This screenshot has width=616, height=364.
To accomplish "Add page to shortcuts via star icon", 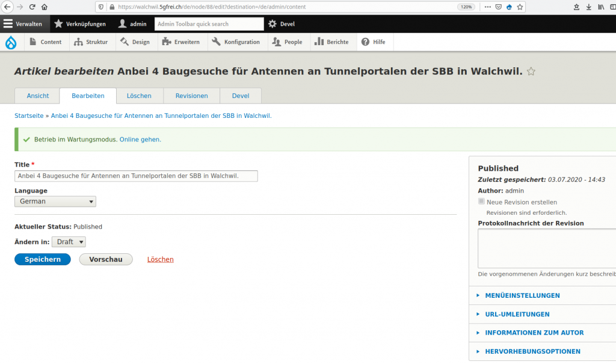I will coord(531,72).
